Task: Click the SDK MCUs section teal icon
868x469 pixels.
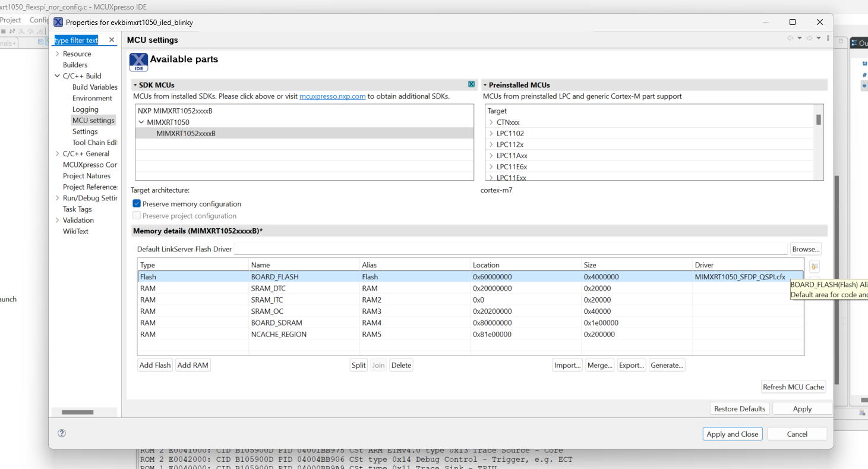Action: [471, 84]
